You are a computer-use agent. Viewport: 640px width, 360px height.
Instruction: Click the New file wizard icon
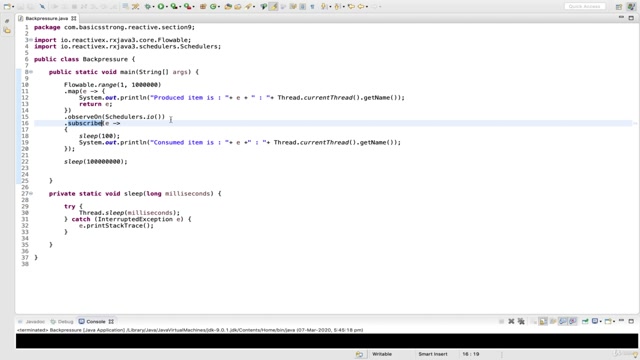[x=7, y=7]
